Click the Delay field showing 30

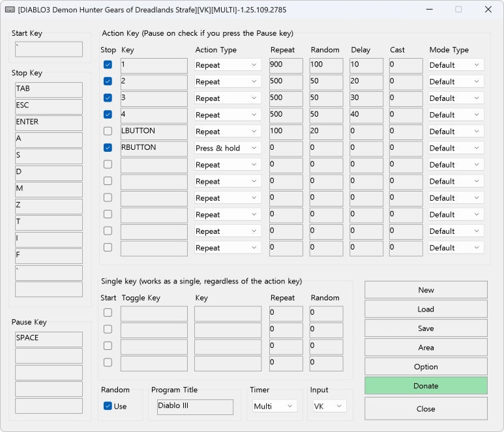coord(366,99)
